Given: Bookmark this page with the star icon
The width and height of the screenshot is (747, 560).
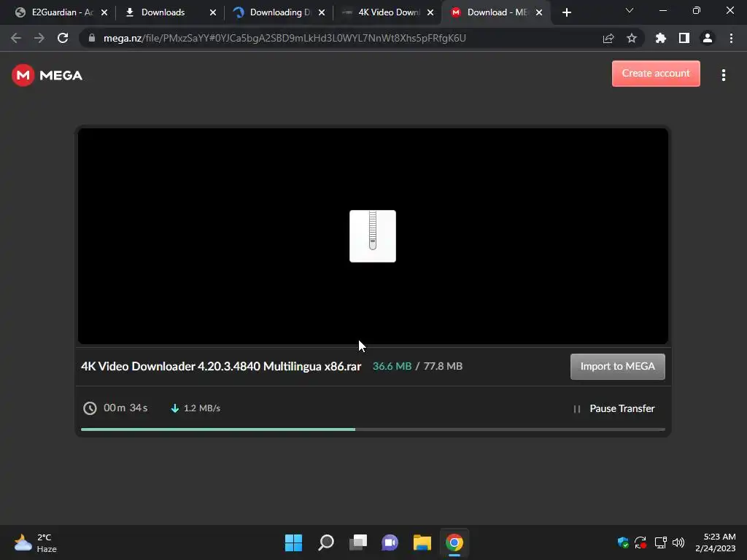Looking at the screenshot, I should click(x=631, y=38).
